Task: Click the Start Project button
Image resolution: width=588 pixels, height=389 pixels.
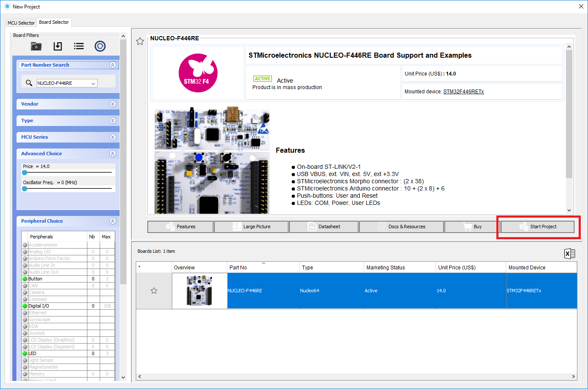Action: click(x=538, y=227)
